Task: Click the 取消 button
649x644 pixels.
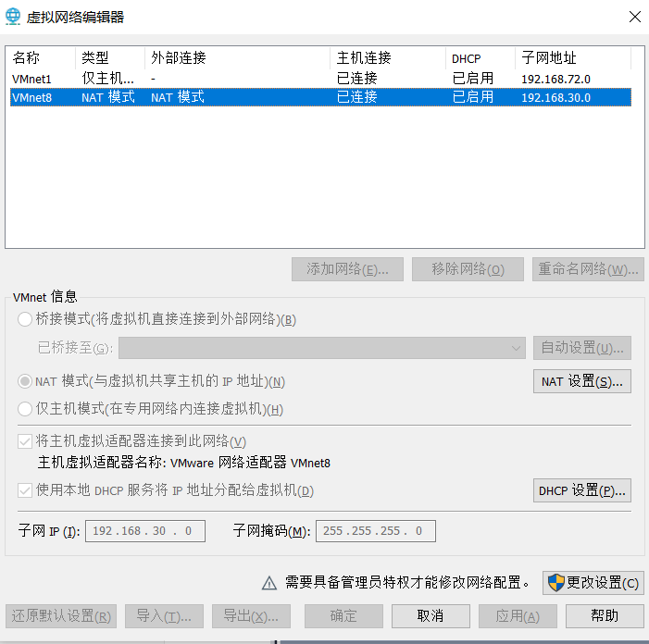Action: click(431, 616)
